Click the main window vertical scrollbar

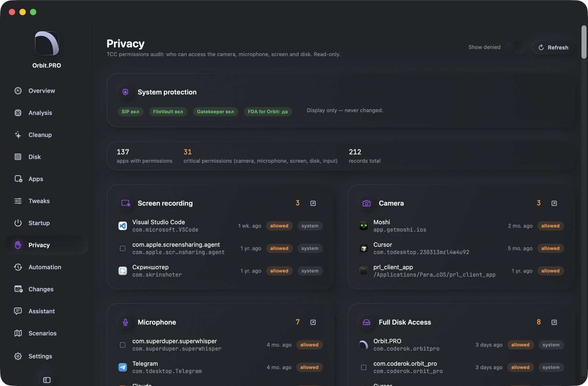pyautogui.click(x=584, y=42)
